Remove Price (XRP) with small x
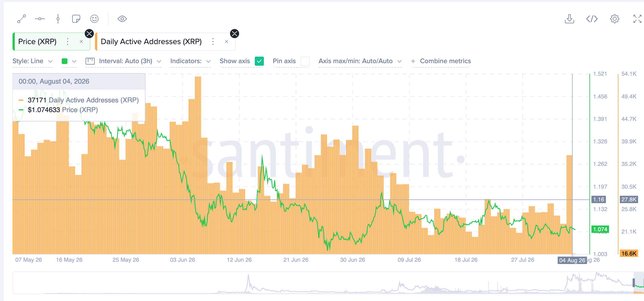 [x=81, y=42]
